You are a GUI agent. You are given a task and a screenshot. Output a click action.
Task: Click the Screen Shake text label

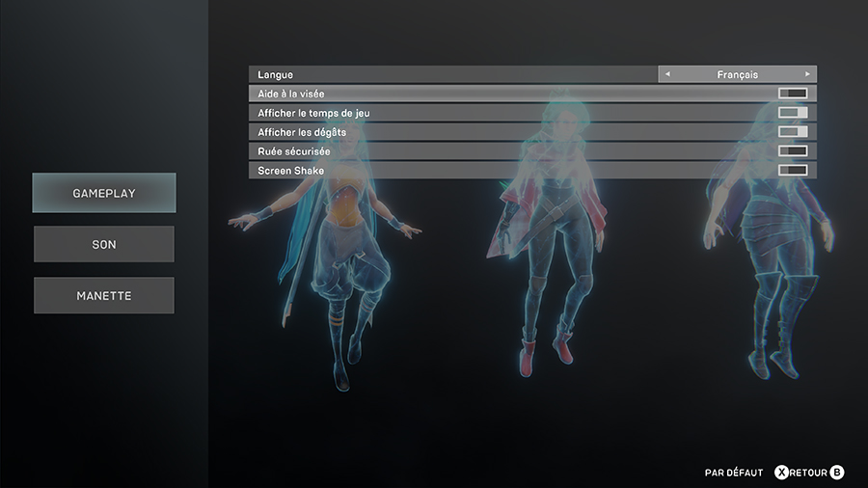point(290,171)
